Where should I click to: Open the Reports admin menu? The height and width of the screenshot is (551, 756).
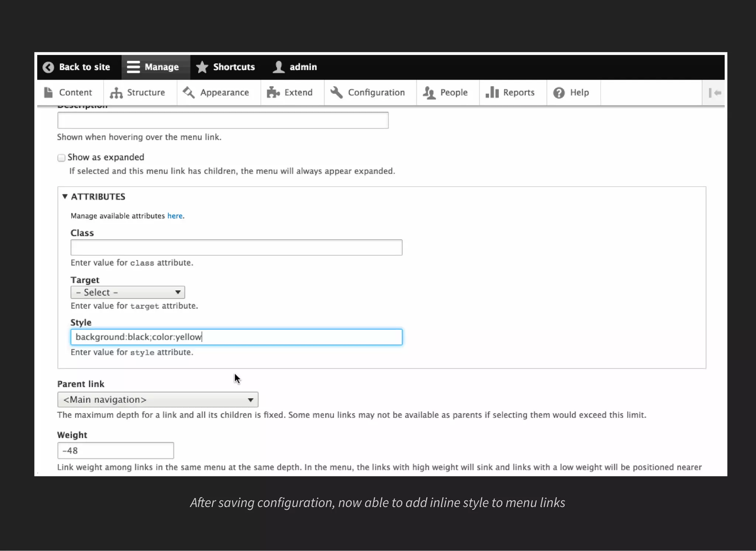click(x=513, y=93)
